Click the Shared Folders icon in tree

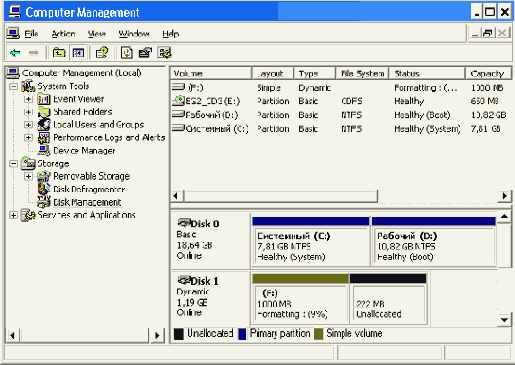[44, 112]
